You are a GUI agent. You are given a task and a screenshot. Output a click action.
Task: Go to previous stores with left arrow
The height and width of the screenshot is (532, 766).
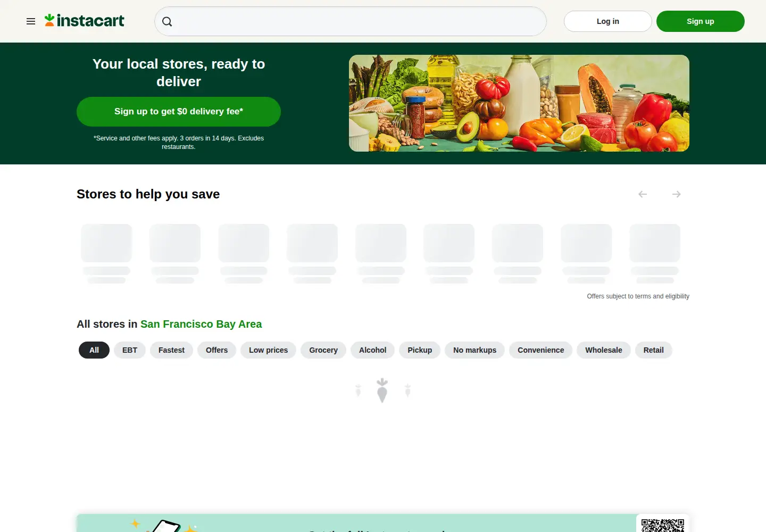click(x=643, y=194)
